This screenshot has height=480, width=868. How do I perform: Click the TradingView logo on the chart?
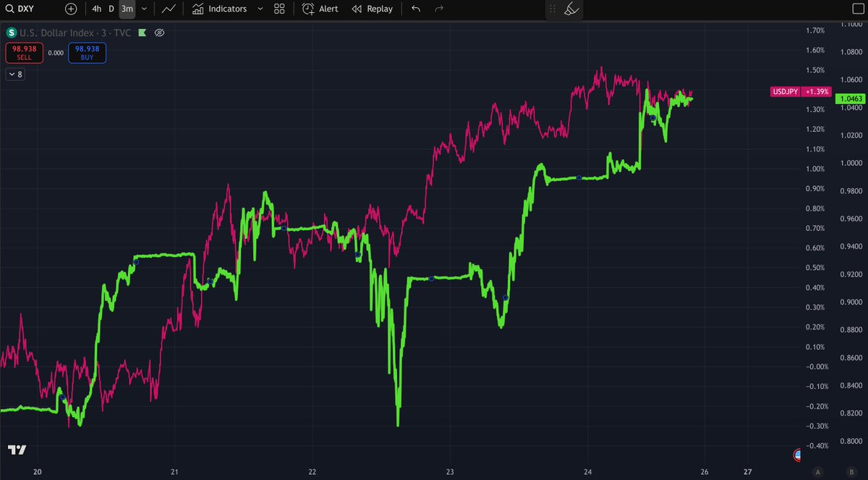(17, 450)
